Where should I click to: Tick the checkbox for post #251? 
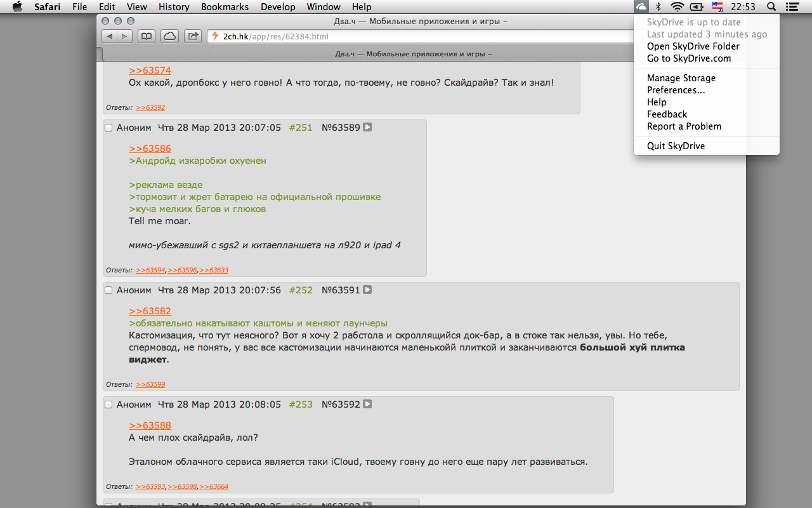coord(108,128)
